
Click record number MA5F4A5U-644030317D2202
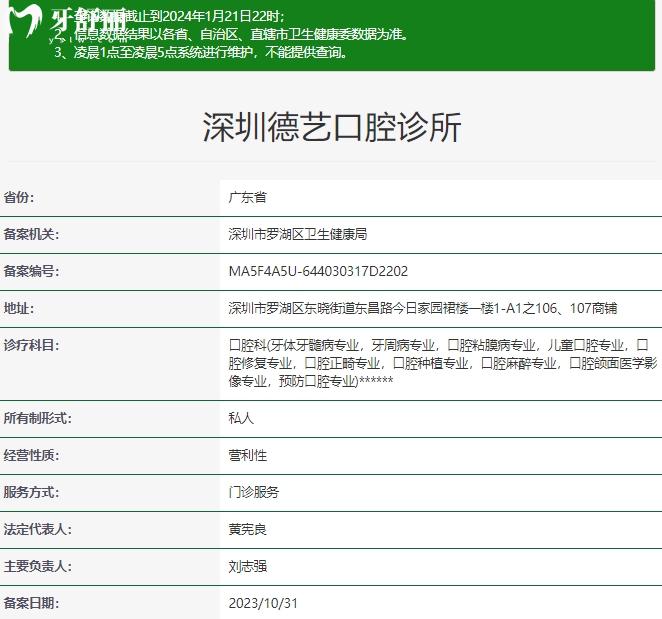(318, 271)
